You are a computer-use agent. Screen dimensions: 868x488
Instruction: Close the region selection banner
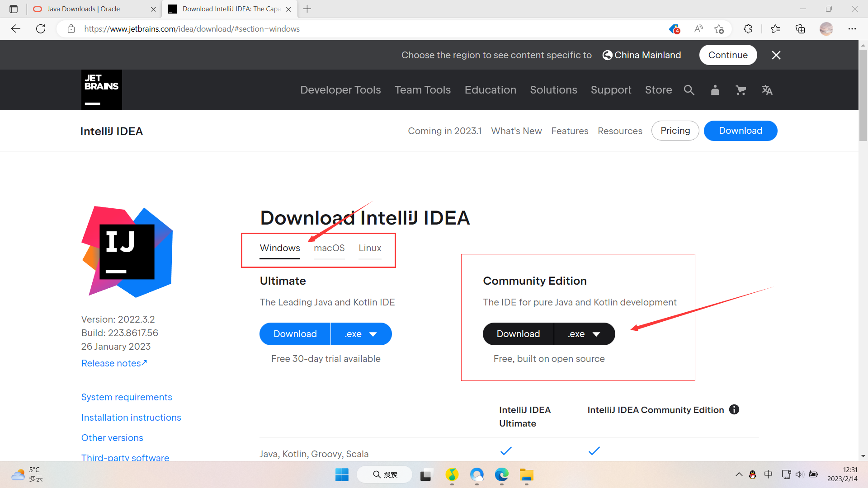(x=776, y=55)
